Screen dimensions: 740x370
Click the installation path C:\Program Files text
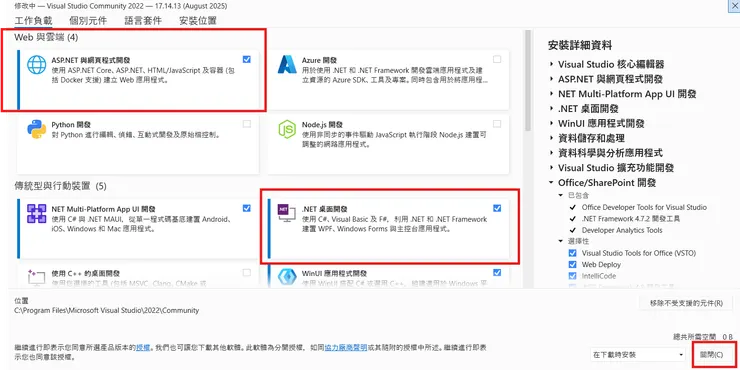[107, 311]
